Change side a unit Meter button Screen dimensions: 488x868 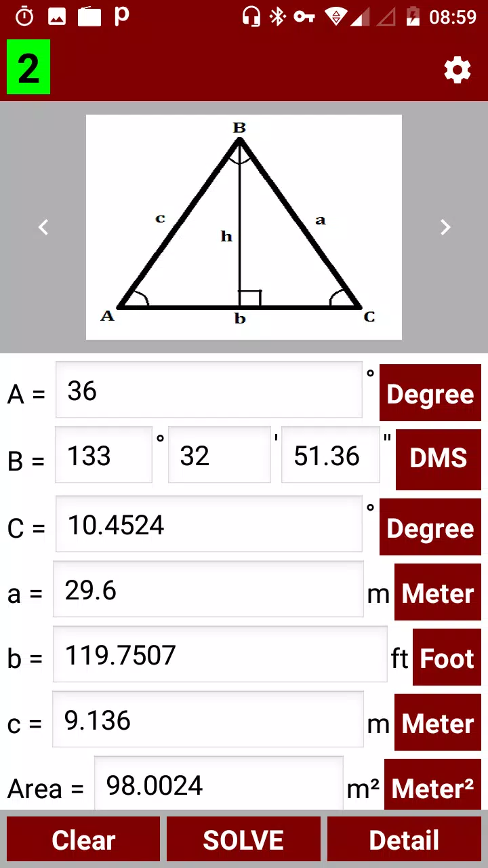438,593
